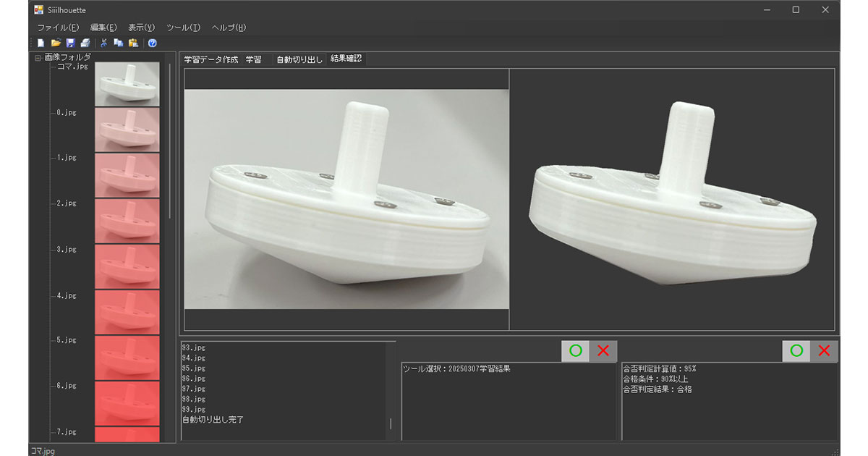Switch to the 学習データ作成 tab
The image size is (868, 456).
[210, 59]
